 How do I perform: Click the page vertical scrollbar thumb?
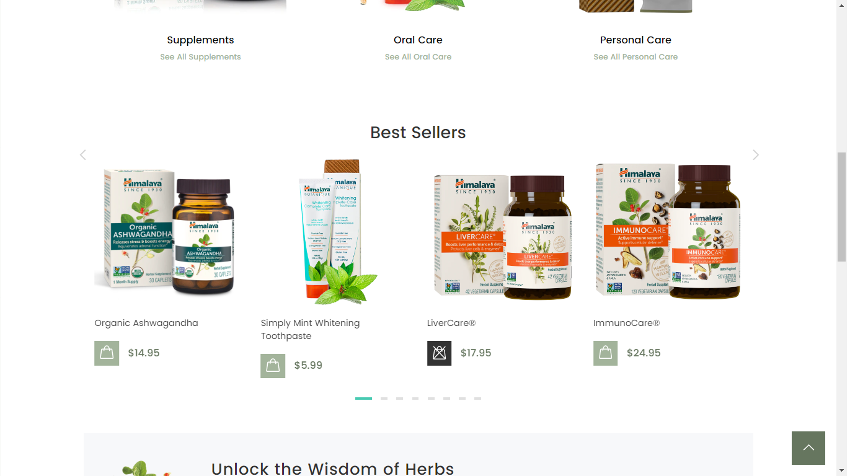tap(841, 206)
